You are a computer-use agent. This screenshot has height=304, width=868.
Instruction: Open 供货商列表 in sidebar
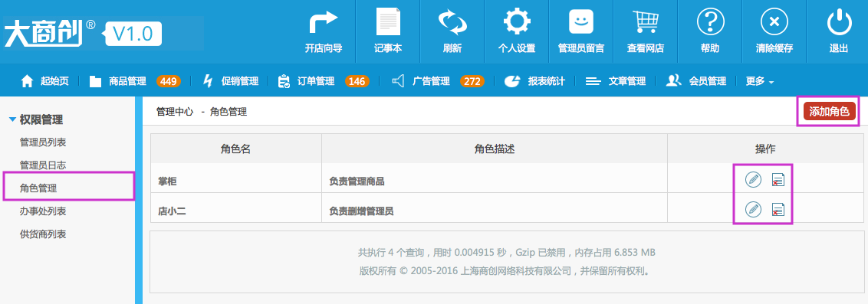point(43,234)
